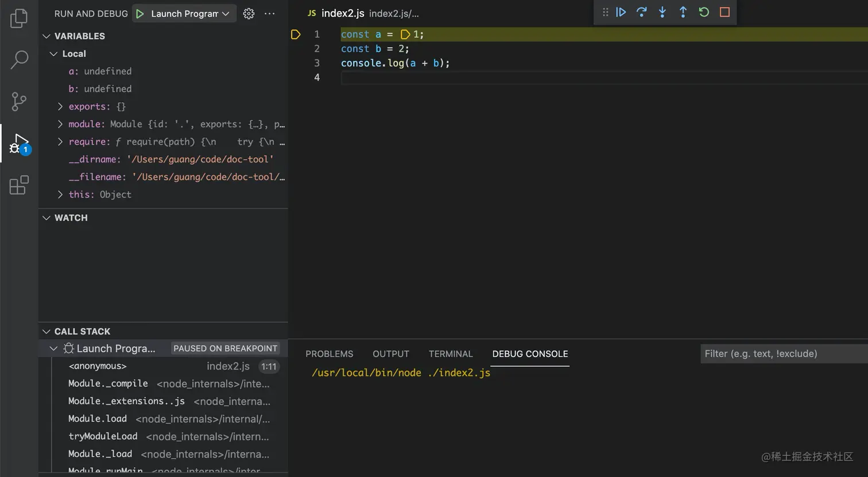868x477 pixels.
Task: Collapse the CALL STACK section
Action: point(46,332)
